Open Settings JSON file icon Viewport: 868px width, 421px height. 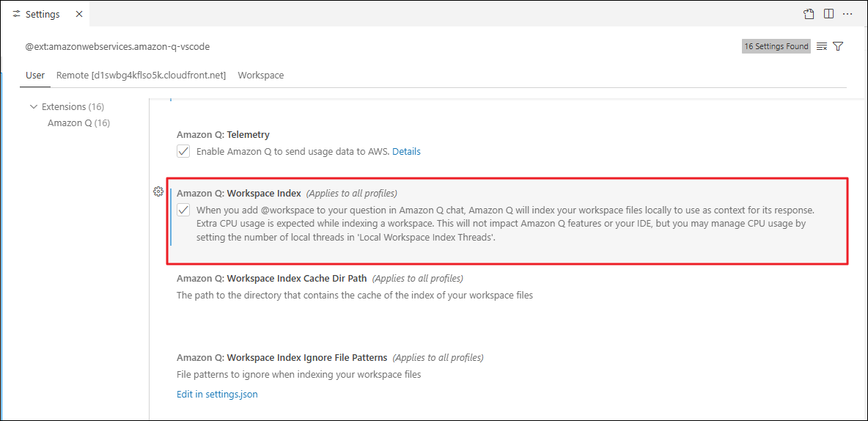pyautogui.click(x=809, y=14)
